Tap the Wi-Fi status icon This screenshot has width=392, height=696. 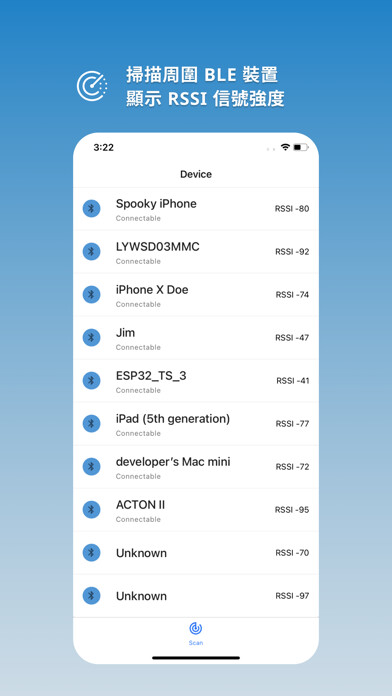(x=285, y=147)
